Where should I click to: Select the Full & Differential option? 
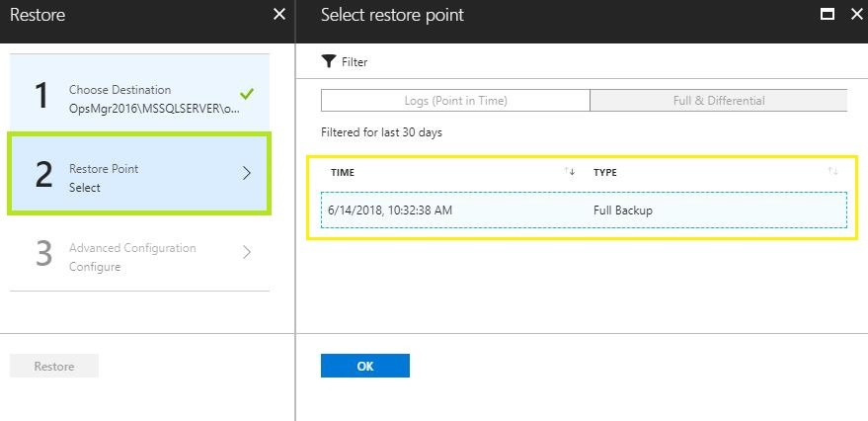point(719,101)
